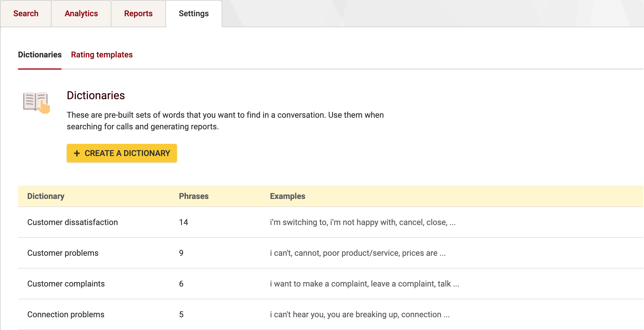Select the Dictionaries sub-tab

(x=39, y=55)
